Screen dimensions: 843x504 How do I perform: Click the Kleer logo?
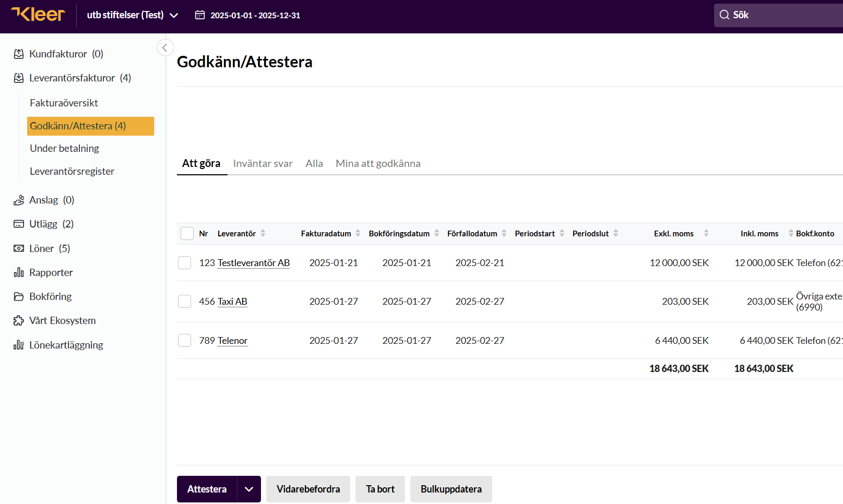38,14
